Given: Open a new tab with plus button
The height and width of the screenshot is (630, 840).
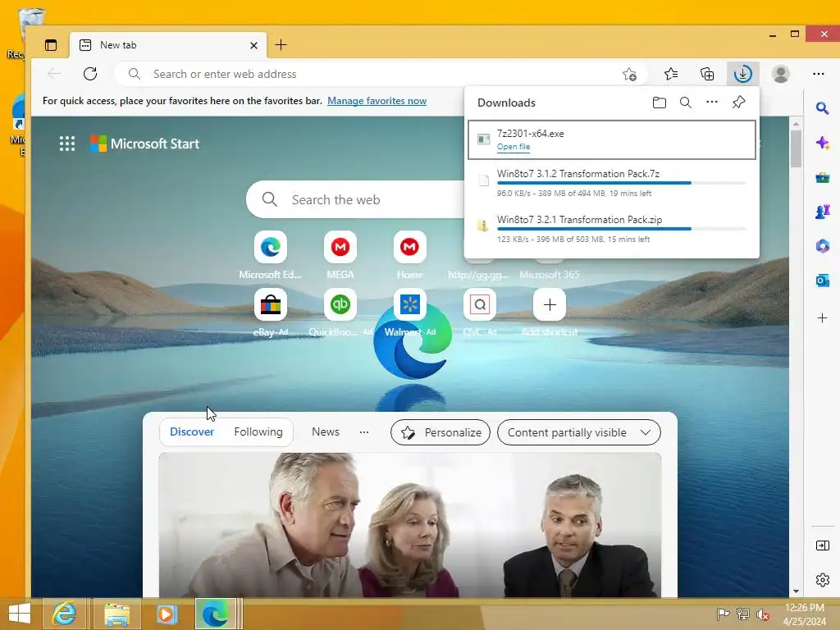Looking at the screenshot, I should pos(281,45).
